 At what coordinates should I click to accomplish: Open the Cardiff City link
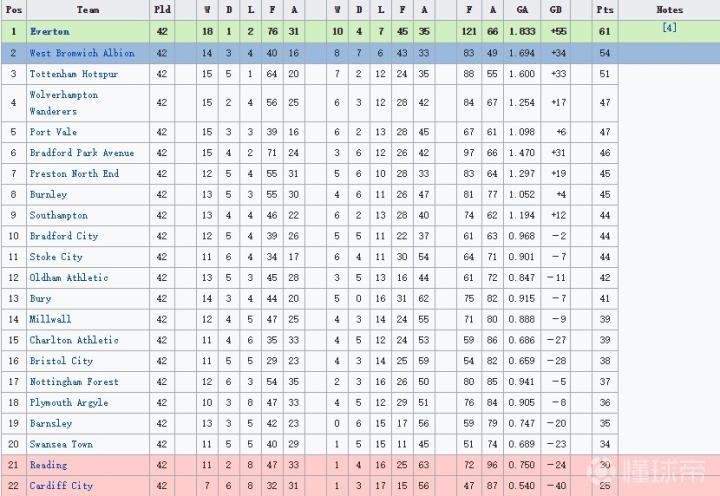(61, 486)
